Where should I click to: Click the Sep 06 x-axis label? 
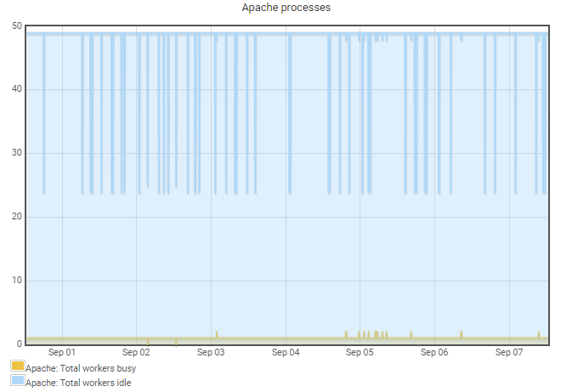point(434,352)
